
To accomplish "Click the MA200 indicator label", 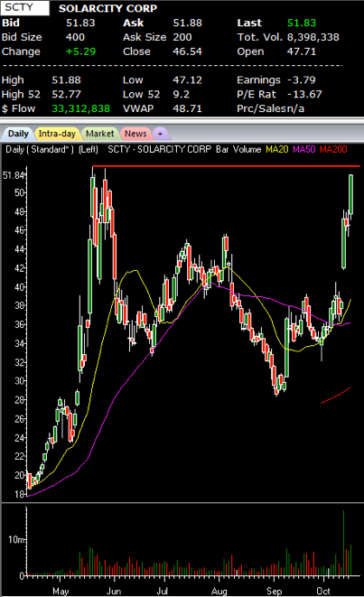I will point(333,149).
